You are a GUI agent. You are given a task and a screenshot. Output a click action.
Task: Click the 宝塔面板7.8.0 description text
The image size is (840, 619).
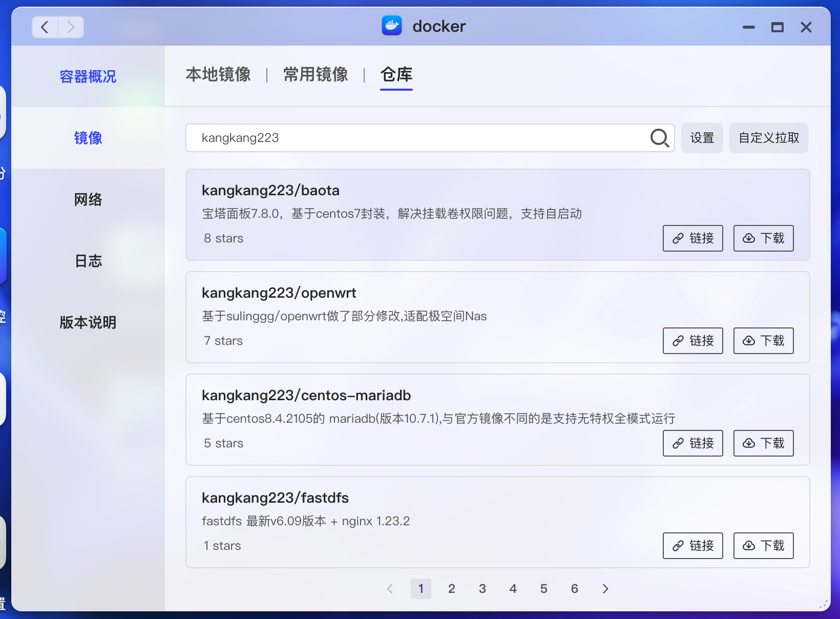tap(392, 214)
